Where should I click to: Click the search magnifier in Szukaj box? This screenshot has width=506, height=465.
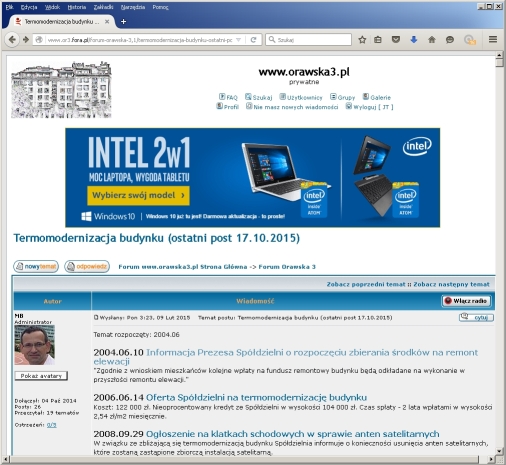pos(272,39)
